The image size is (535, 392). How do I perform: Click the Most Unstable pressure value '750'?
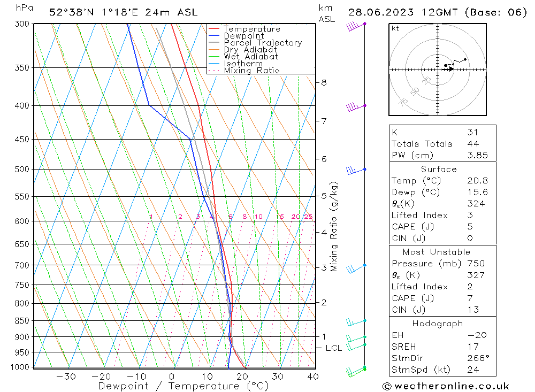(x=476, y=264)
